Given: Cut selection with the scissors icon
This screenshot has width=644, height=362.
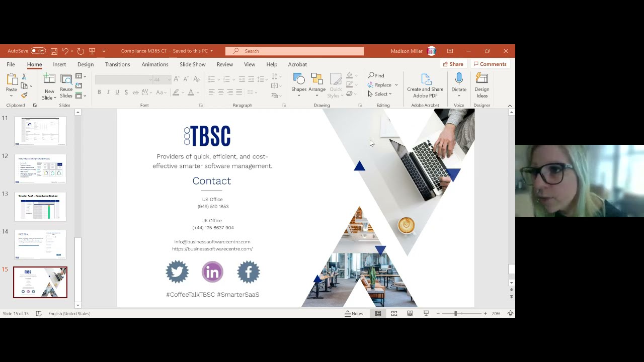Looking at the screenshot, I should 24,76.
